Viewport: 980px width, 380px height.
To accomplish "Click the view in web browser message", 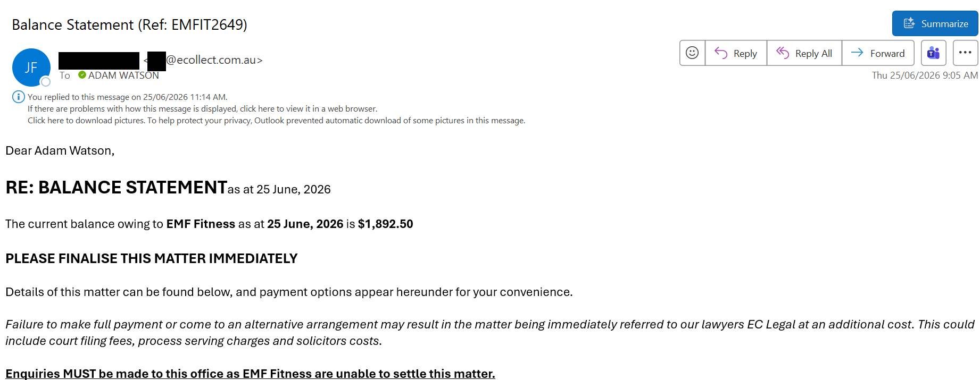I will [x=202, y=108].
